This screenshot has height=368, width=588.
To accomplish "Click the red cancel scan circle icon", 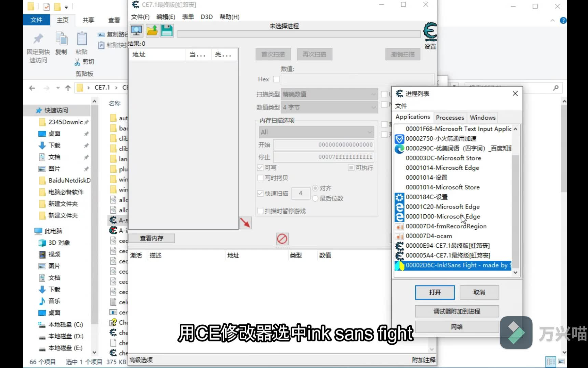I will (282, 239).
